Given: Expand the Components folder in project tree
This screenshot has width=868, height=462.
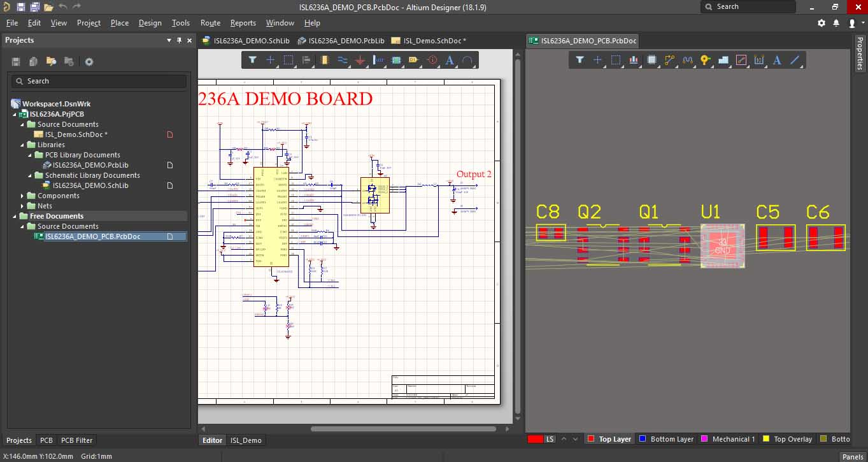Looking at the screenshot, I should (22, 196).
